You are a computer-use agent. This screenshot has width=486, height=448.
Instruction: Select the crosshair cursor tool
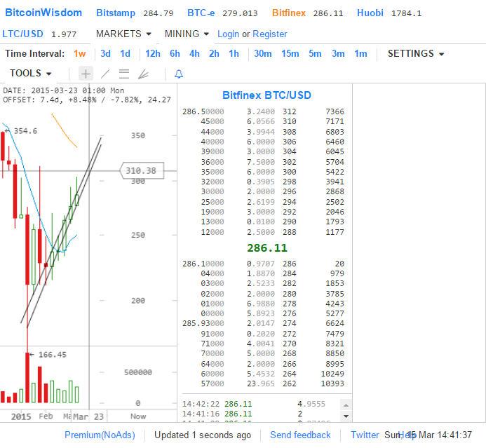pos(86,74)
